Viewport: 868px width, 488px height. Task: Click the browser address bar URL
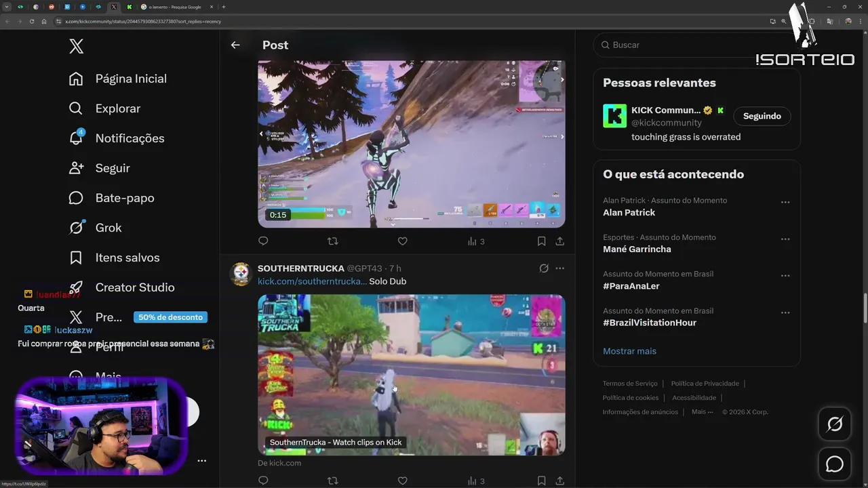(x=142, y=21)
